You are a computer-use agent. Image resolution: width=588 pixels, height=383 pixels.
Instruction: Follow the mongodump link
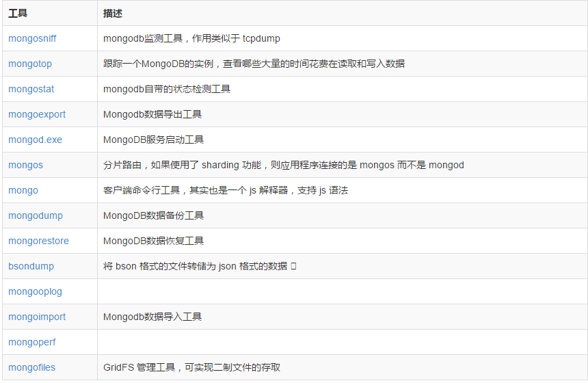tap(36, 215)
